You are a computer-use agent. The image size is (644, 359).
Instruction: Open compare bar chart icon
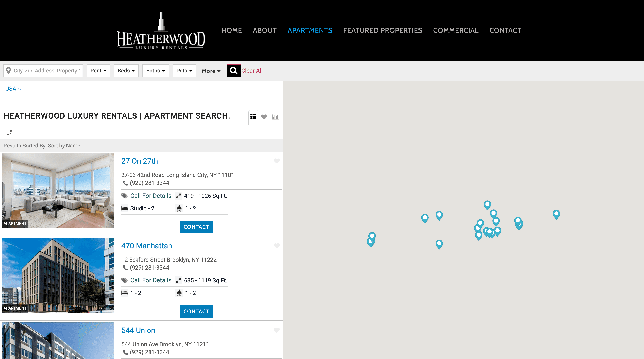275,117
